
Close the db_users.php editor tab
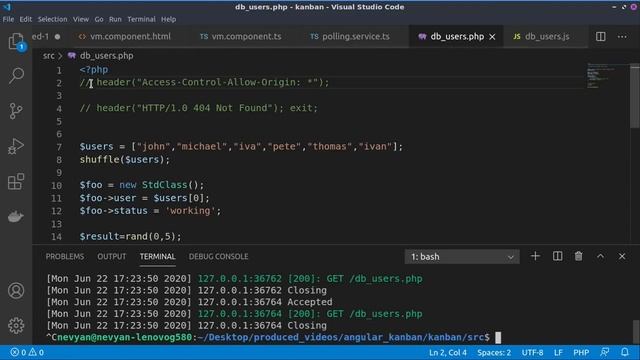(492, 37)
